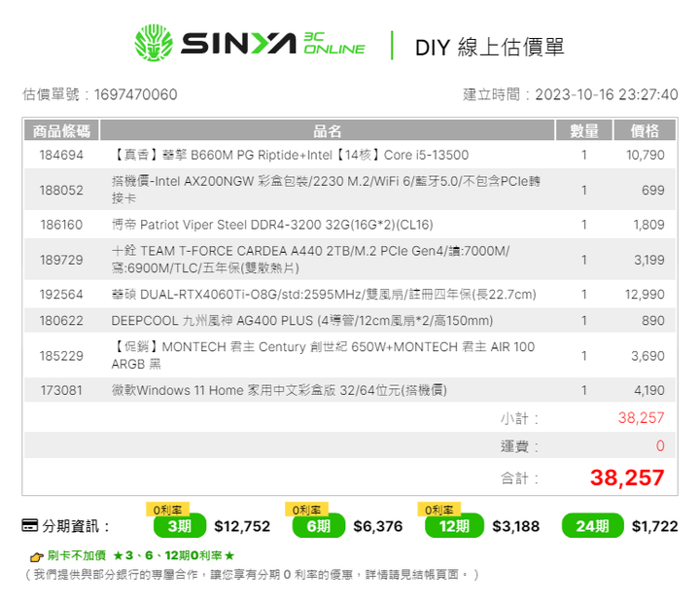Click the Windows 11 Home item name
Screen dimensions: 700x603
click(279, 390)
